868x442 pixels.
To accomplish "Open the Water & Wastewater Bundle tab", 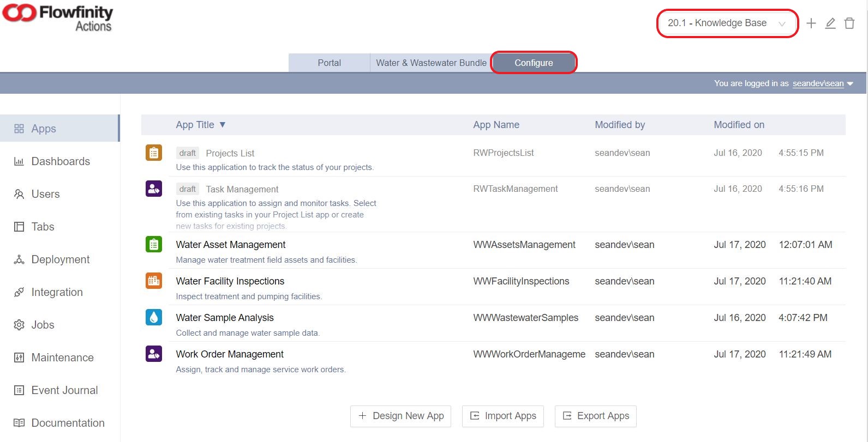I will [x=431, y=63].
